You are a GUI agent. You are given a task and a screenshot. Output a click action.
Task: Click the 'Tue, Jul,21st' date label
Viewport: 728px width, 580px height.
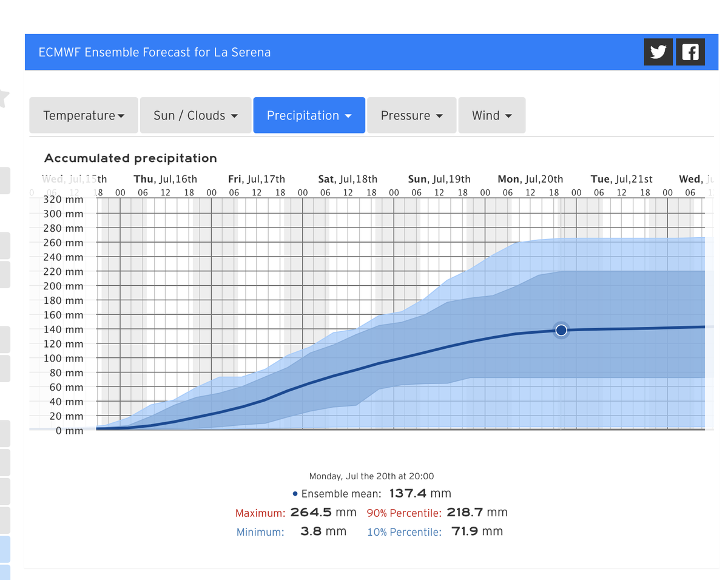pos(622,179)
